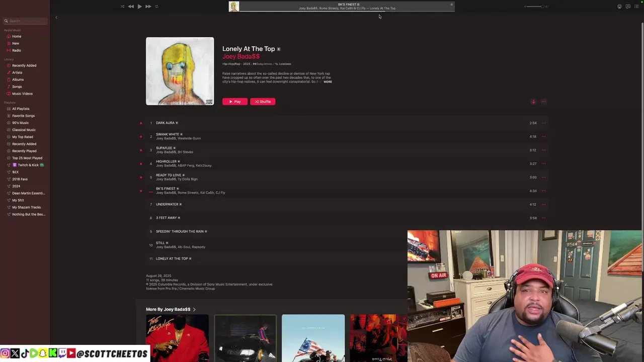Image resolution: width=644 pixels, height=362 pixels.
Task: Toggle repeat mode
Action: click(x=156, y=7)
